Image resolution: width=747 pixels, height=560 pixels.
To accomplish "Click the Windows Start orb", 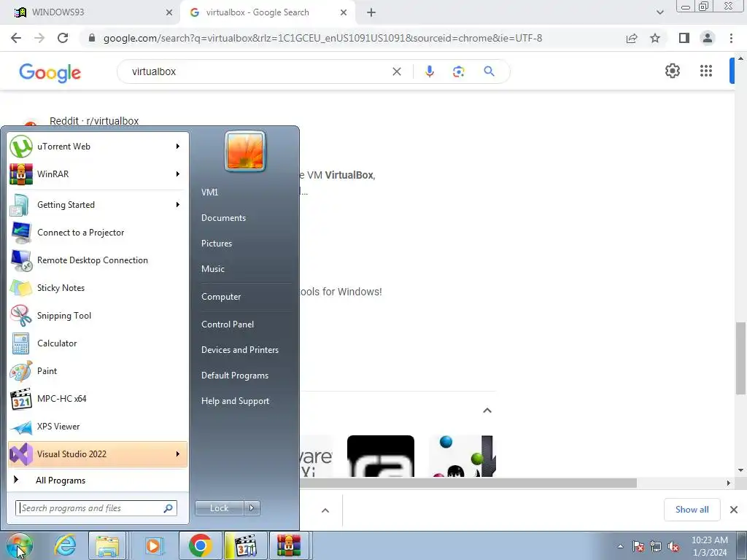I will 20,545.
